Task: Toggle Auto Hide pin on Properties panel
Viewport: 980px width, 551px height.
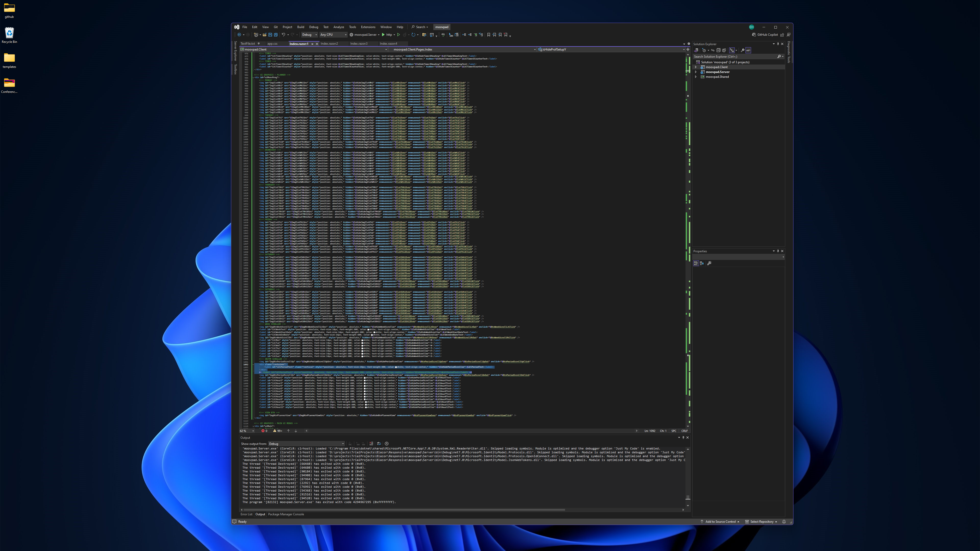Action: pos(778,251)
